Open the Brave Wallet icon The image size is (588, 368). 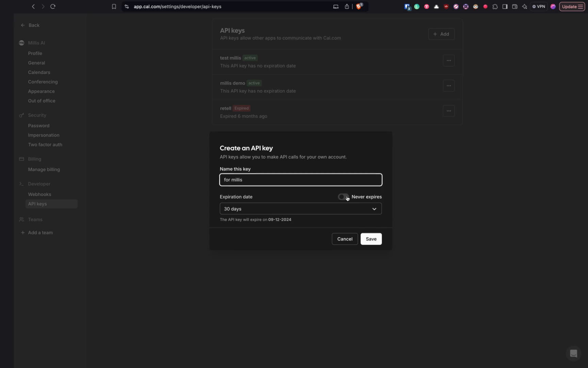514,6
